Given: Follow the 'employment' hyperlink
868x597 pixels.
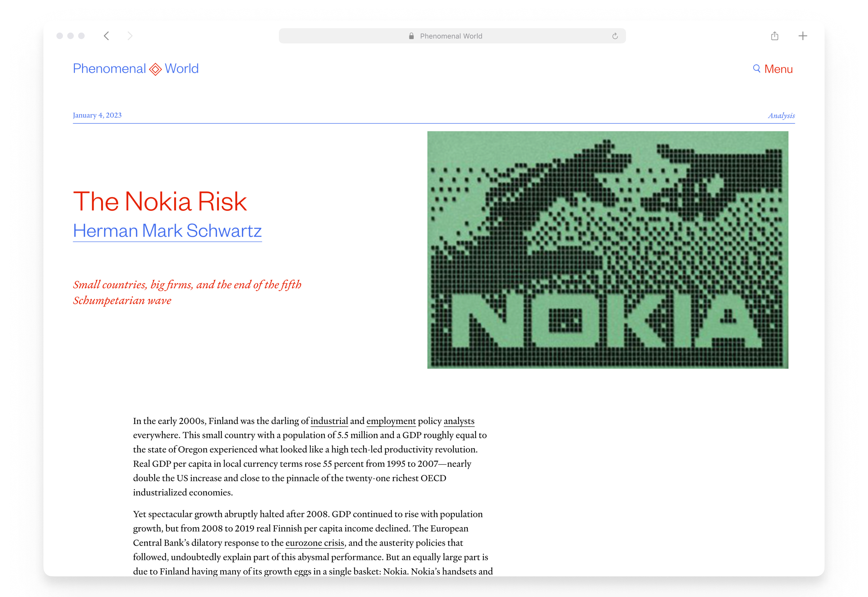Looking at the screenshot, I should (x=391, y=421).
